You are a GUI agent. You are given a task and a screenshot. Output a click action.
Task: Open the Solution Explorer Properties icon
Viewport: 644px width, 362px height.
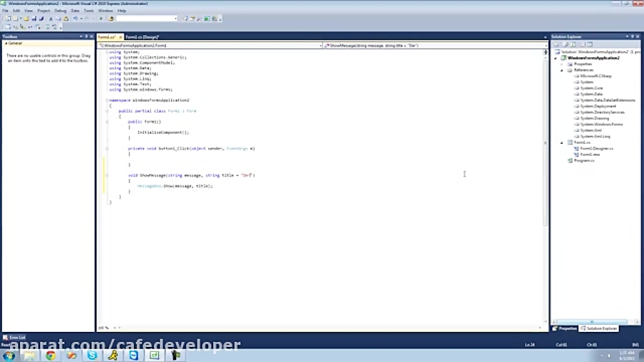pyautogui.click(x=557, y=44)
